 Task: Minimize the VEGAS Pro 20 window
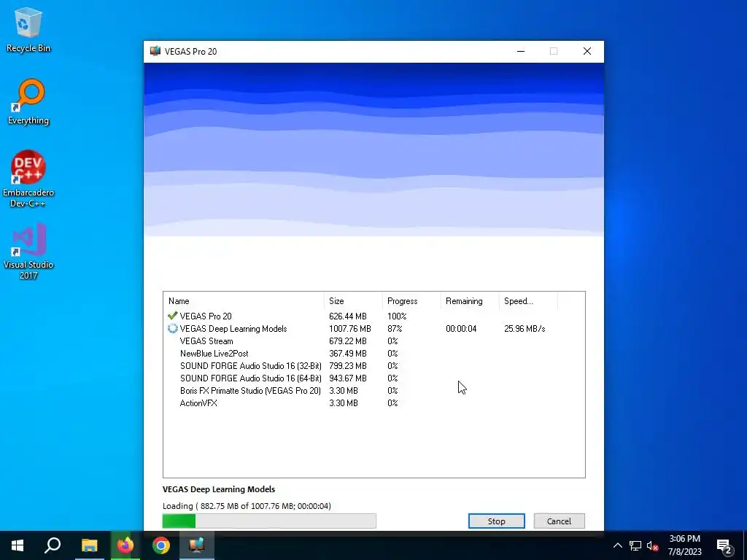click(x=521, y=52)
